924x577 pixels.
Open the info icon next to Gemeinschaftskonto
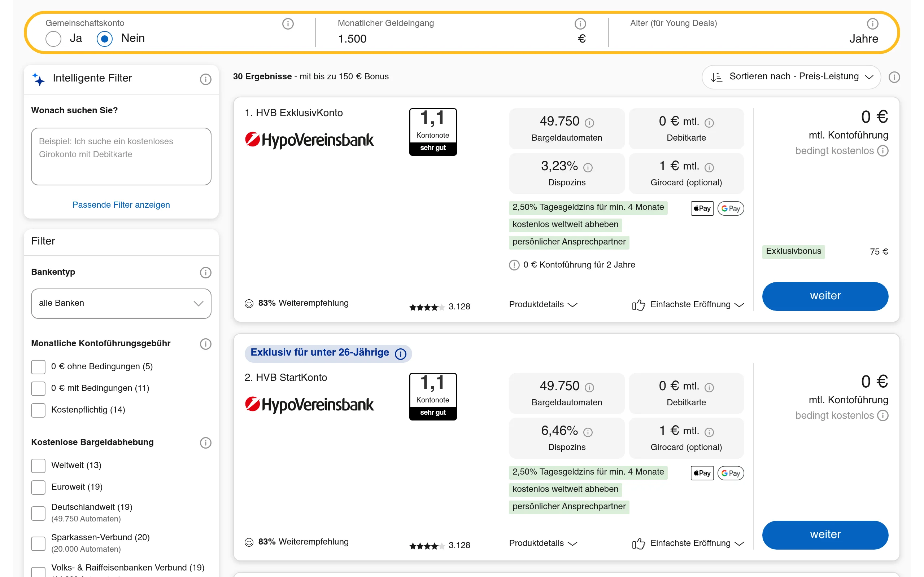pyautogui.click(x=288, y=24)
